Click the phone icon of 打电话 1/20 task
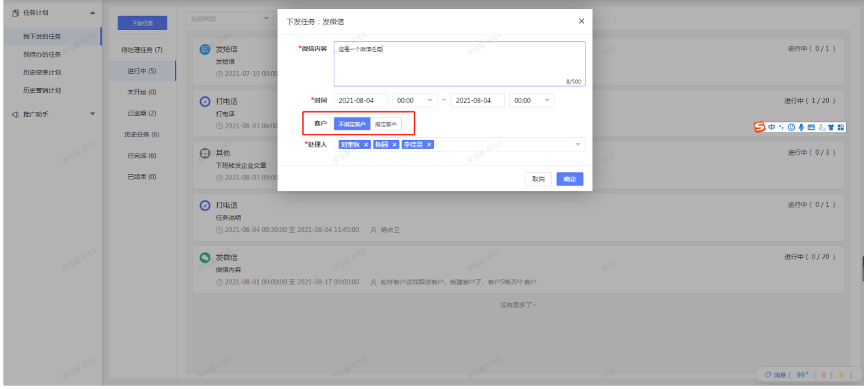Screen dimensions: 864x389 pos(204,102)
